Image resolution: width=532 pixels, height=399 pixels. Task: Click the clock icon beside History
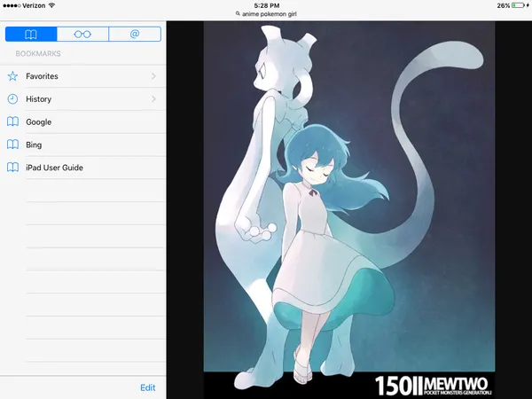pos(12,99)
